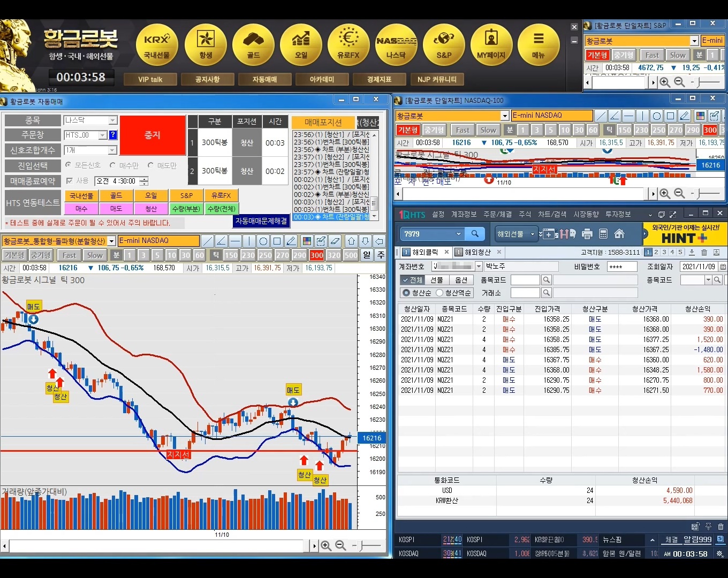Screen dimensions: 728x578
Task: Select the eraser tool in main chart toolbar
Action: tap(335, 241)
